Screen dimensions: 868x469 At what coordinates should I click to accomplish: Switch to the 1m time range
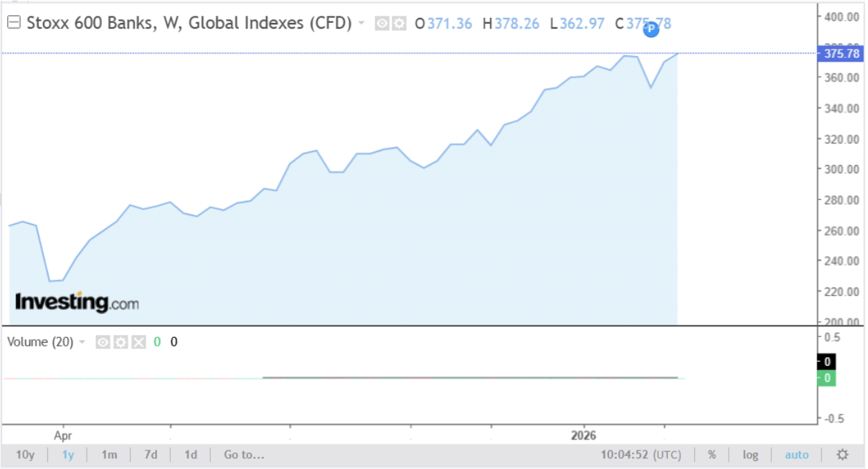(109, 455)
